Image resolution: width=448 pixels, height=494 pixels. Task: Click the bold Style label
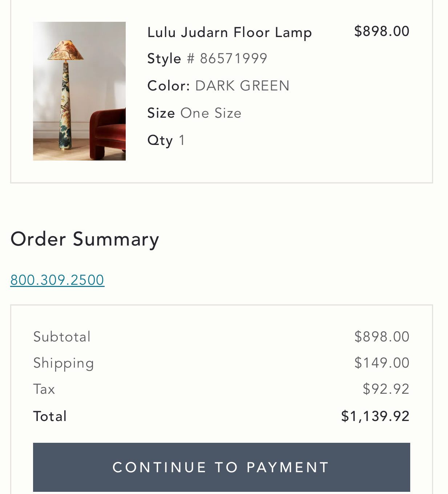coord(164,58)
